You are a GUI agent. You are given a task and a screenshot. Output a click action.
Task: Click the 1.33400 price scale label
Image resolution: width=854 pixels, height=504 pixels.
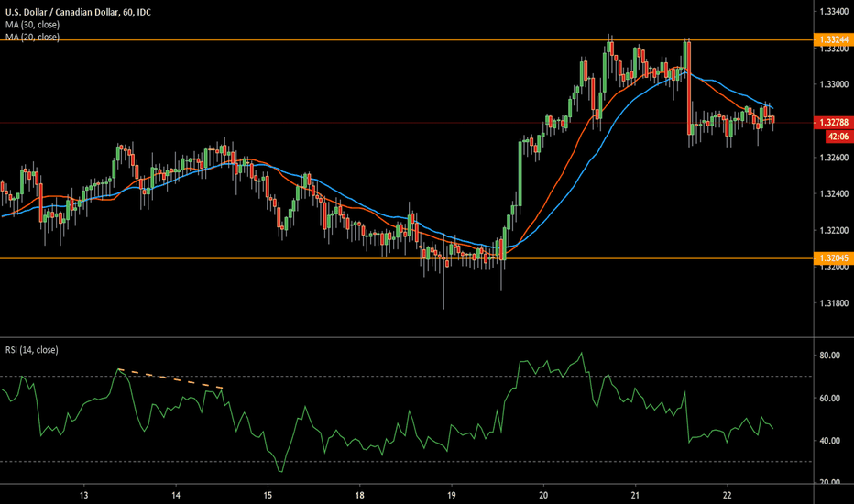(830, 12)
